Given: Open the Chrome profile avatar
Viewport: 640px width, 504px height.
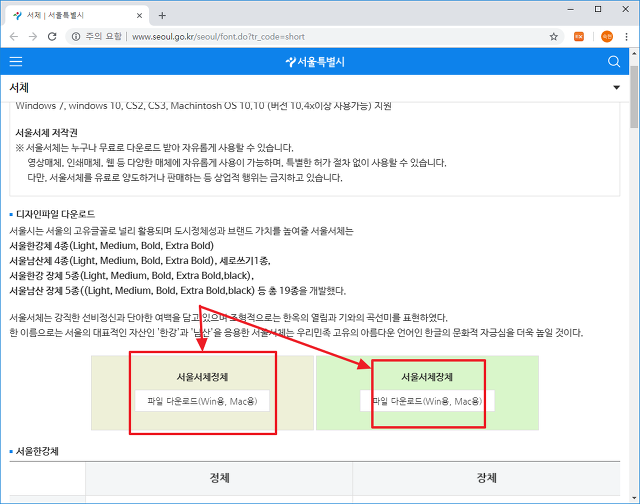Looking at the screenshot, I should tap(607, 37).
